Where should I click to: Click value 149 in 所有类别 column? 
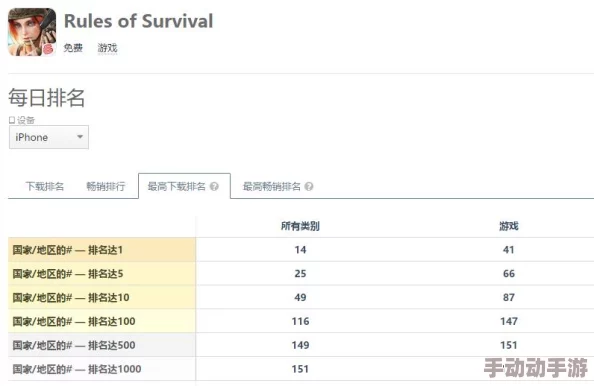(x=300, y=345)
